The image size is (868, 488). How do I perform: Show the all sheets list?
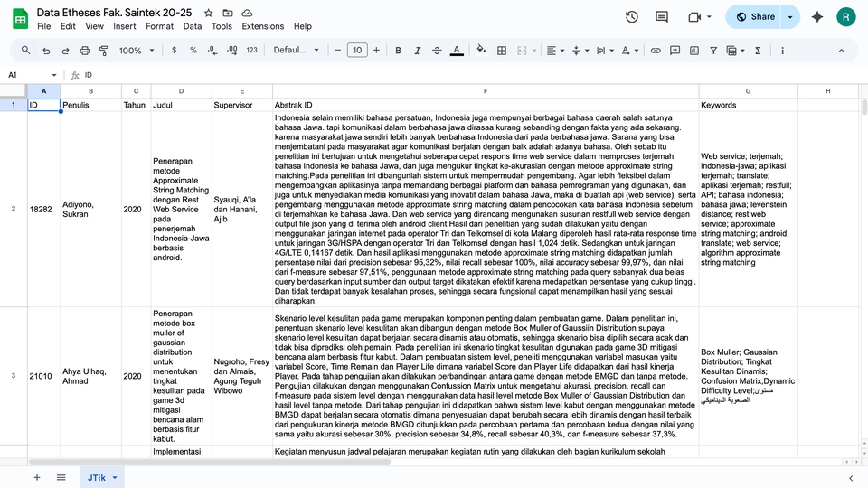click(61, 477)
